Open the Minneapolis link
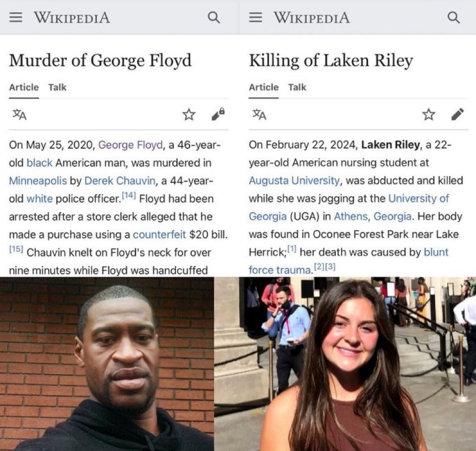Viewport: 476px width, 451px height. click(38, 181)
